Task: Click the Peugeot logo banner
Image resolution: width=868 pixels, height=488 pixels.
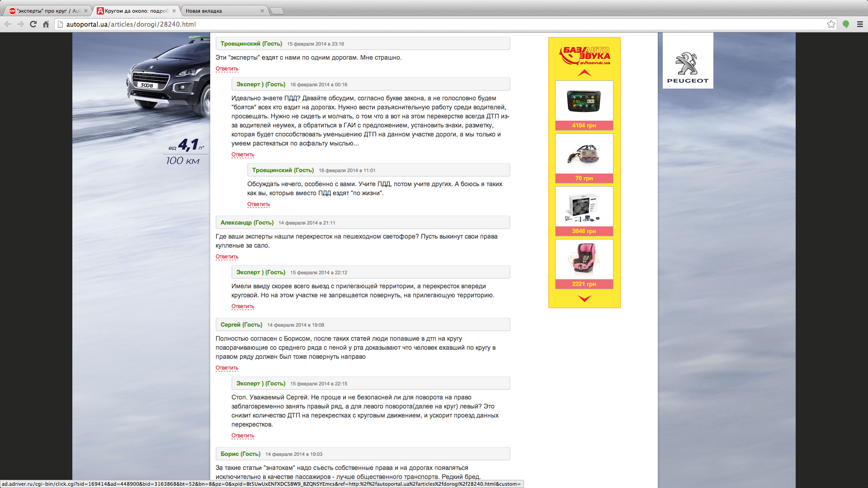Action: 688,61
